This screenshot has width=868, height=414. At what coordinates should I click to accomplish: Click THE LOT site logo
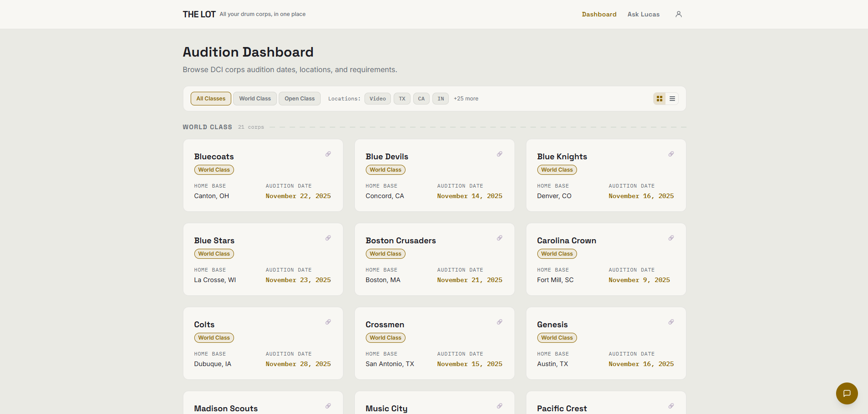coord(199,15)
